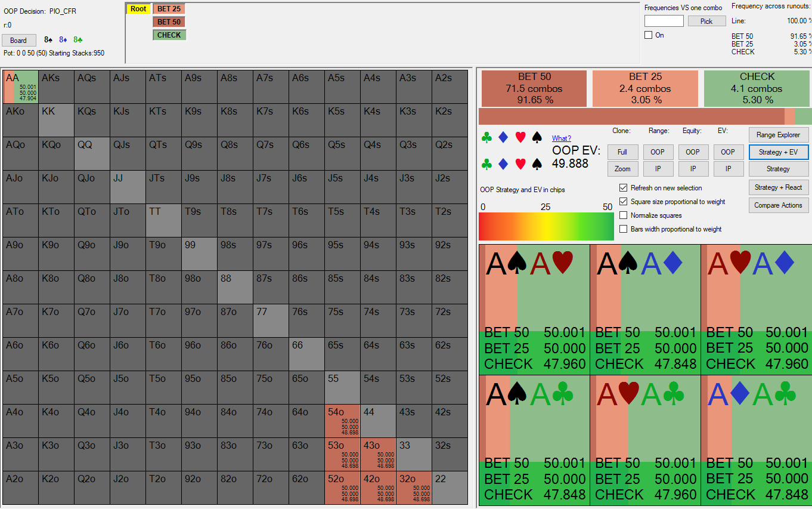Screen dimensions: 812x509
Task: Select the 53o hand cell
Action: (343, 454)
